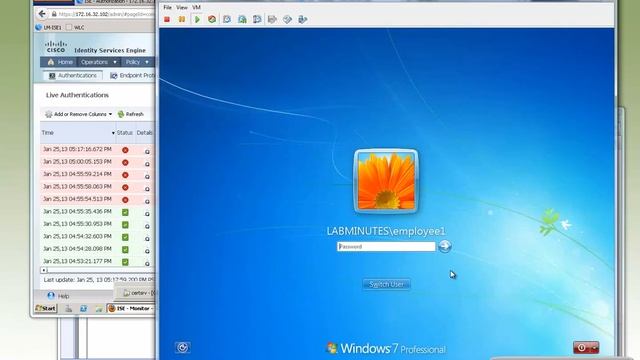Open details icon for the 04:55:54.513 PM row
Image resolution: width=640 pixels, height=360 pixels.
[x=147, y=201]
